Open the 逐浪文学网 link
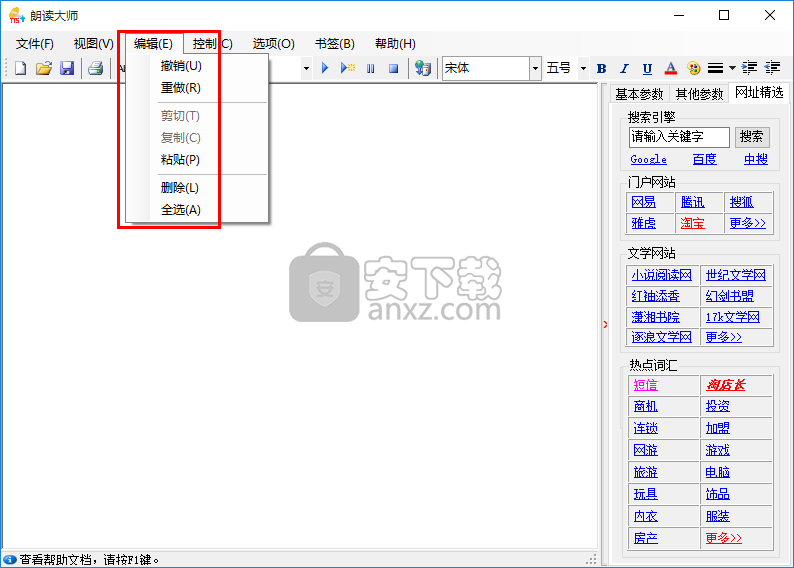 (661, 337)
